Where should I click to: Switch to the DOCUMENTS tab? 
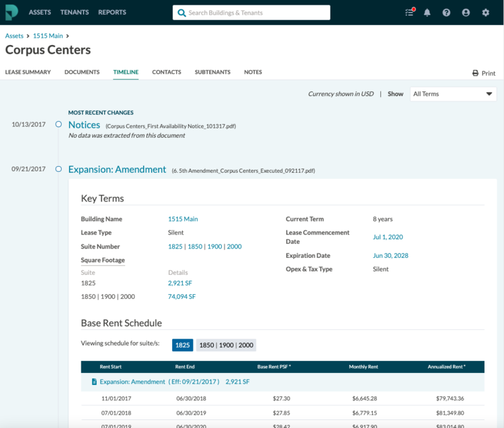coord(82,72)
